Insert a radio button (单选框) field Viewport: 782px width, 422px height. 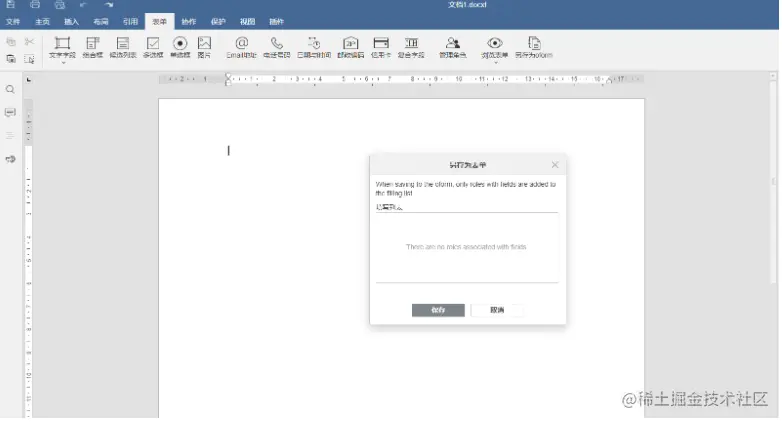point(180,48)
